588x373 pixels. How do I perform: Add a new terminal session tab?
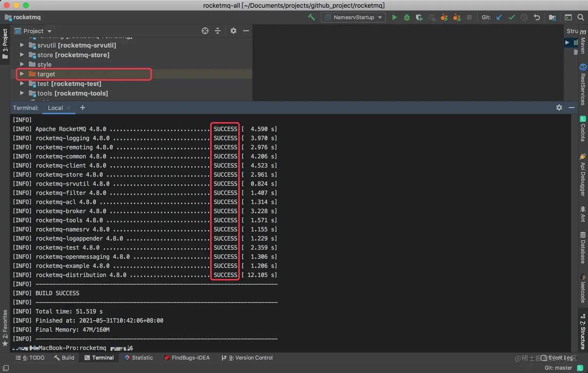82,108
